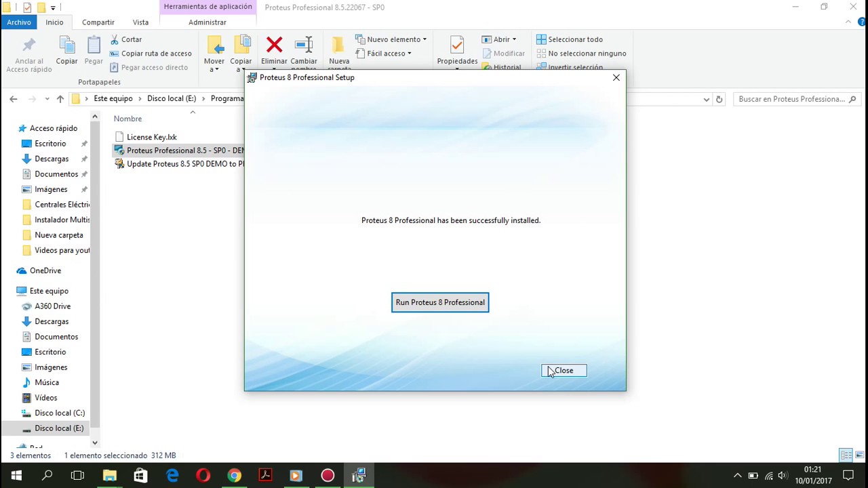Select the Este equipo tree node
Viewport: 868px width, 488px height.
pyautogui.click(x=49, y=291)
